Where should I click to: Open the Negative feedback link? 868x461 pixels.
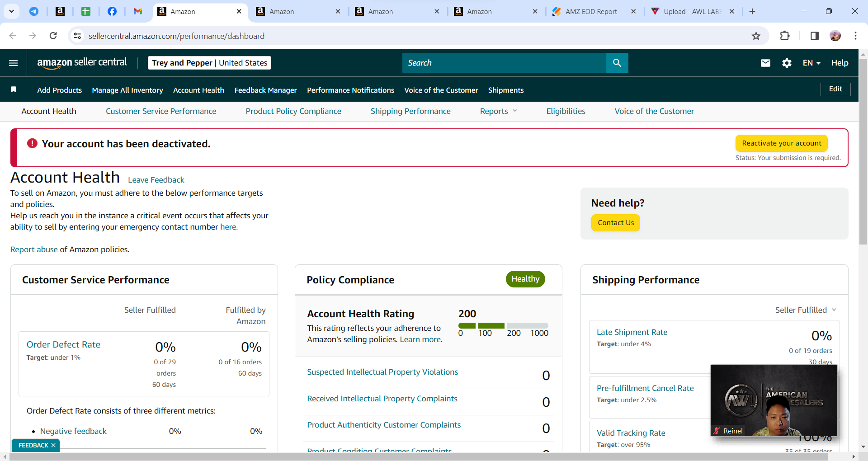(73, 431)
